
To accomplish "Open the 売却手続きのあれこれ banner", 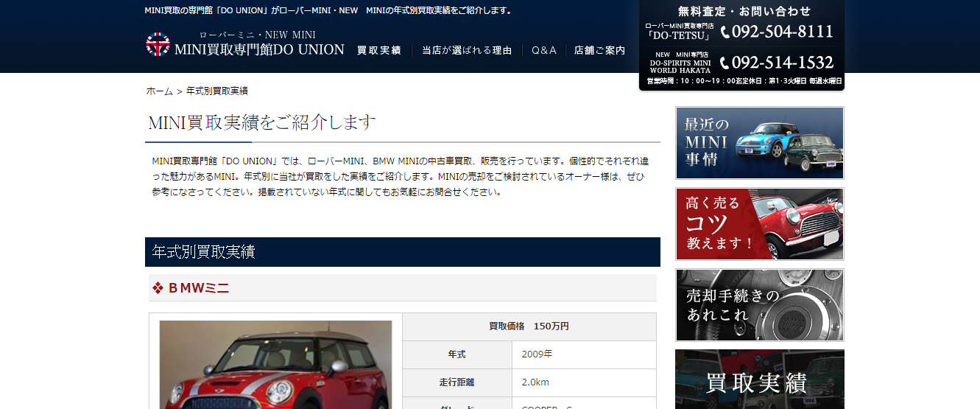I will (x=760, y=305).
